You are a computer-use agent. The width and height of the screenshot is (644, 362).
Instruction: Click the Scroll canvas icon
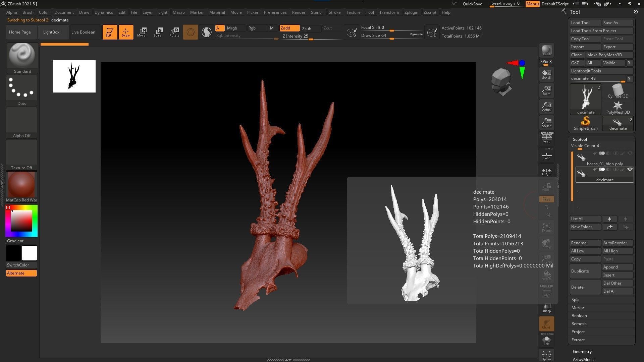tap(546, 74)
